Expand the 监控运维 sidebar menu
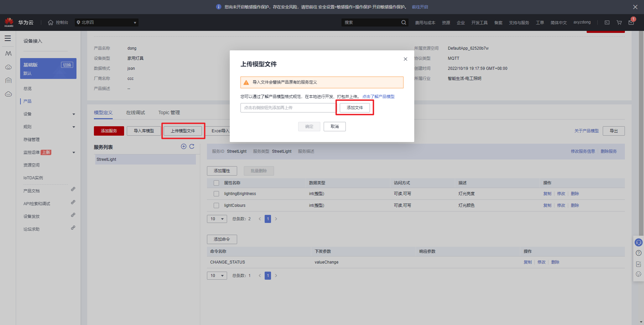This screenshot has width=644, height=325. [x=74, y=152]
